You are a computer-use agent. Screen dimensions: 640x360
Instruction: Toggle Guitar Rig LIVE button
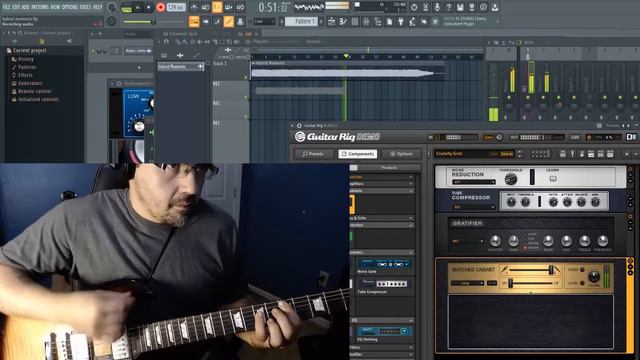coord(575,138)
